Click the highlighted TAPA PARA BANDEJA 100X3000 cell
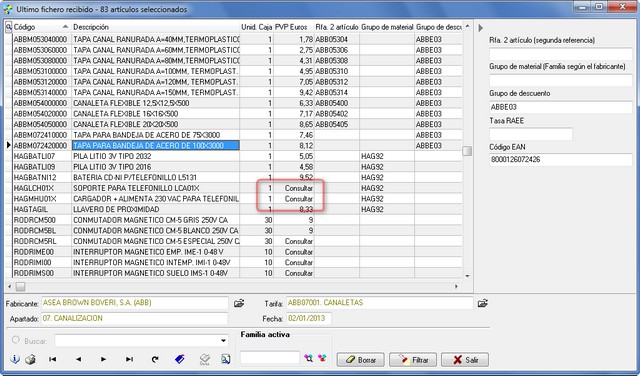This screenshot has width=640, height=376. point(156,145)
